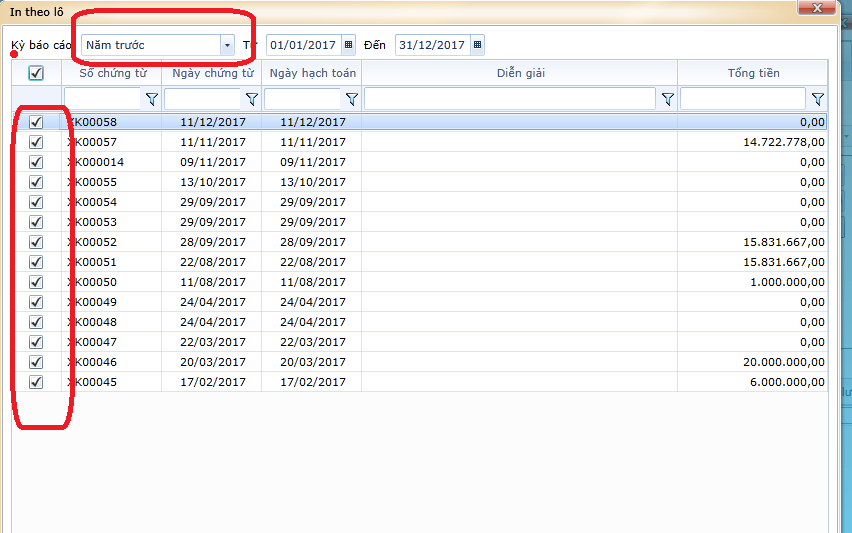Select amount 1.000.000,00 cell
852x533 pixels.
(753, 282)
